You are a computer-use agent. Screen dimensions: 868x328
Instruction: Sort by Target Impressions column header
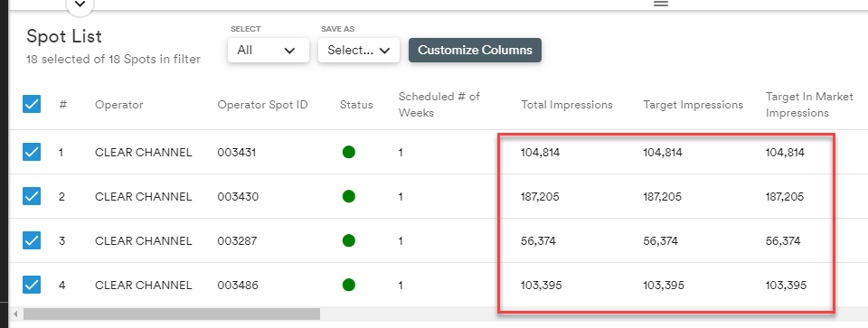(x=693, y=105)
